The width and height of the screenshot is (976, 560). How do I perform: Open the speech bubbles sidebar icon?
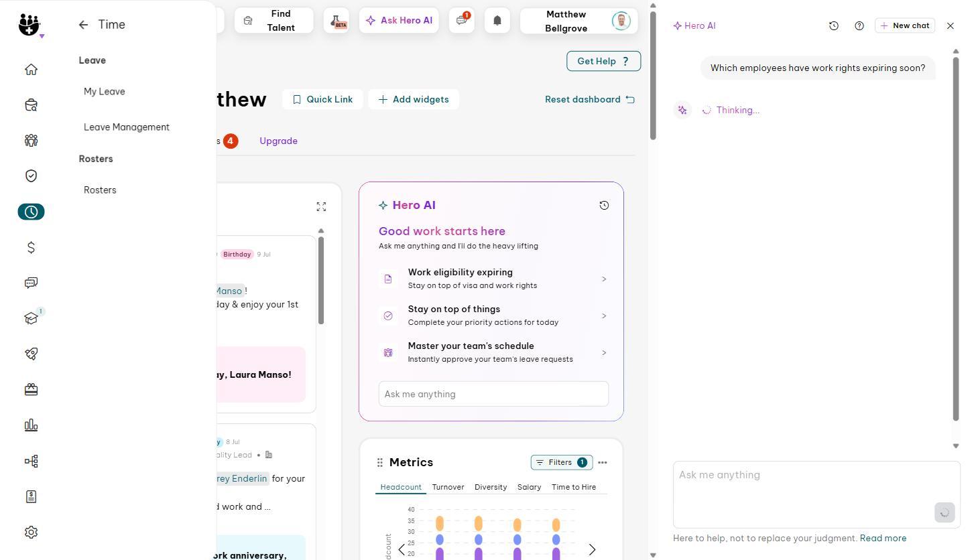point(31,283)
